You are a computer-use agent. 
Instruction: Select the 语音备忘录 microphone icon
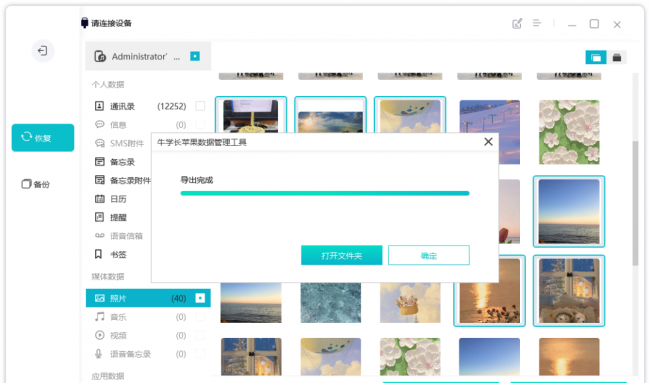[x=99, y=354]
